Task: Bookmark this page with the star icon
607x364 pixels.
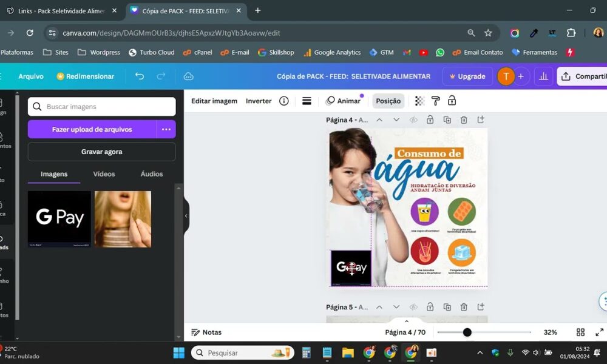Action: (488, 33)
